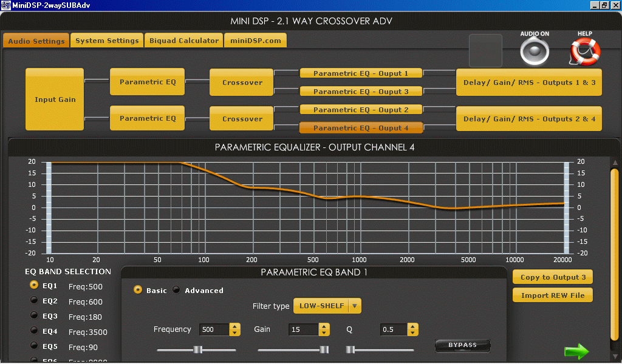
Task: Select the EQ3 band radio button
Action: (34, 315)
